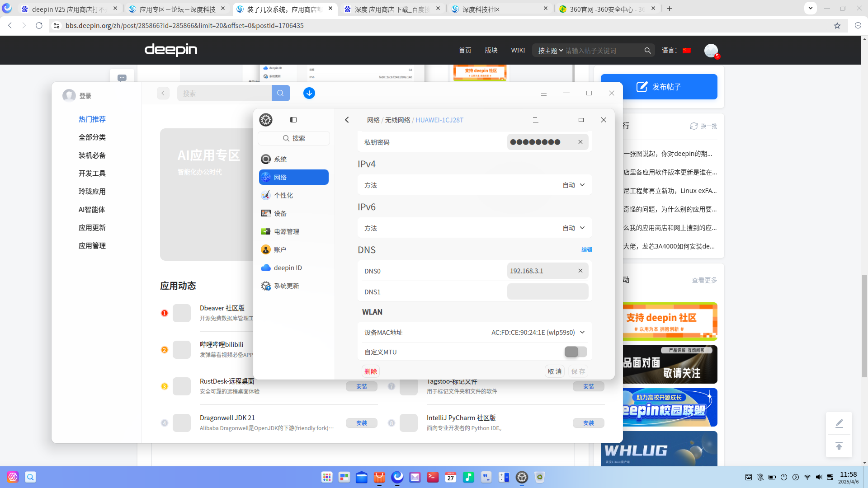Go back in network settings breadcrumb
Viewport: 868px width, 488px height.
pos(347,120)
